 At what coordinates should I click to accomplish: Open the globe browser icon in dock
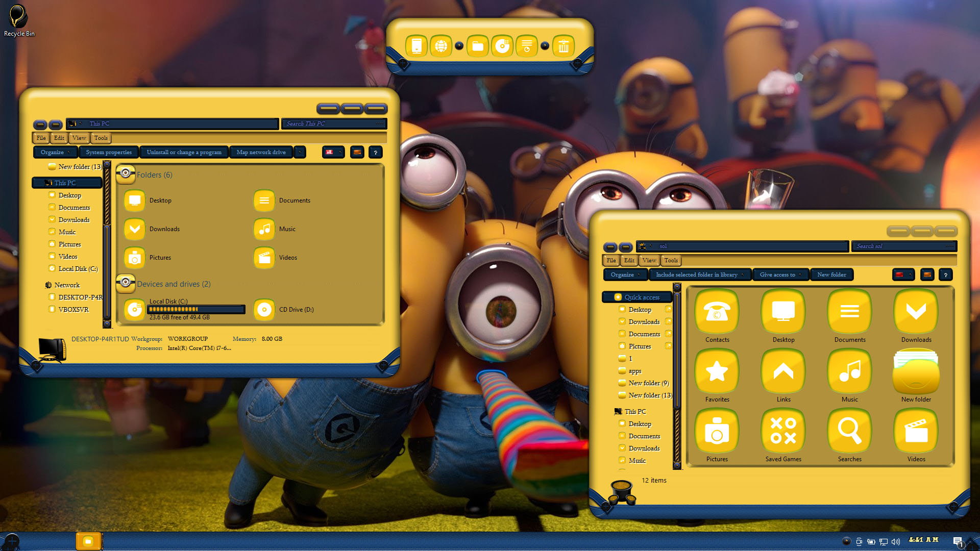click(441, 46)
